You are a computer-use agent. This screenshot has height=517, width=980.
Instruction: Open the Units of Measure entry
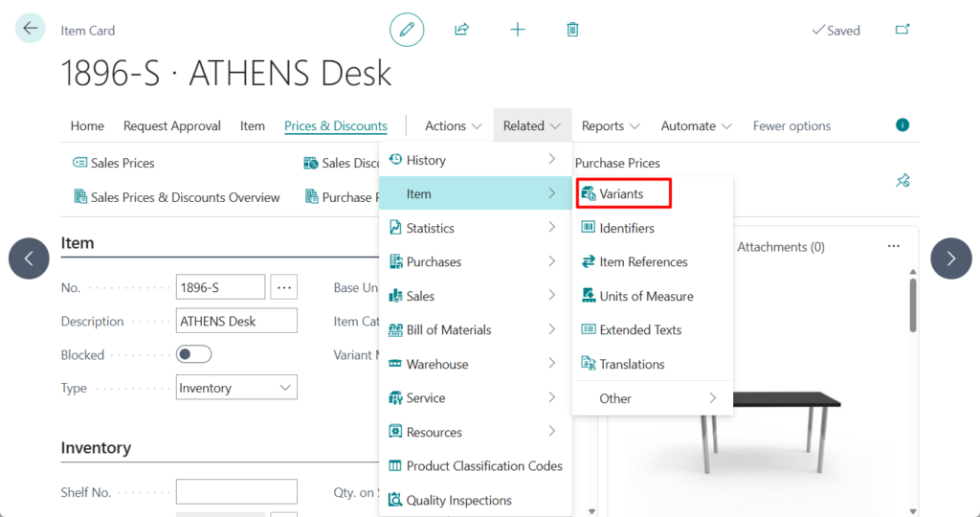[x=646, y=296]
